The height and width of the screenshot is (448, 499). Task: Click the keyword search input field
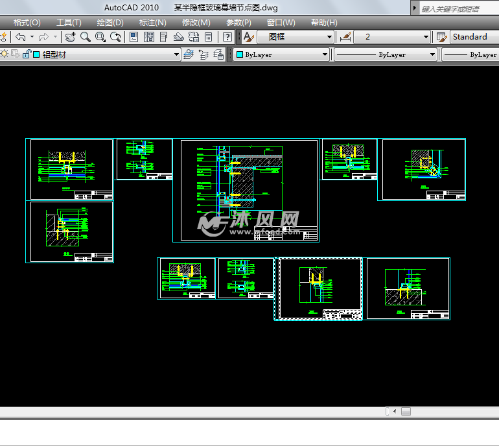tap(458, 8)
